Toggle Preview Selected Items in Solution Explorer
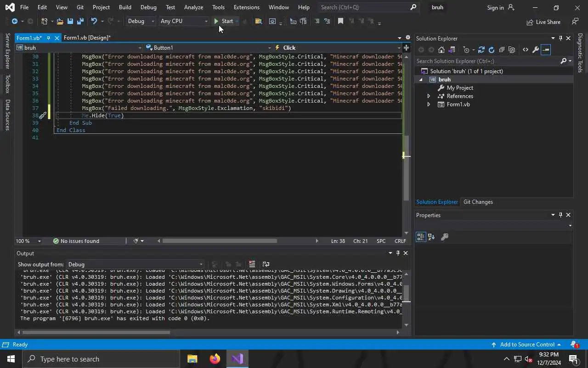Image resolution: width=588 pixels, height=368 pixels. click(x=546, y=50)
